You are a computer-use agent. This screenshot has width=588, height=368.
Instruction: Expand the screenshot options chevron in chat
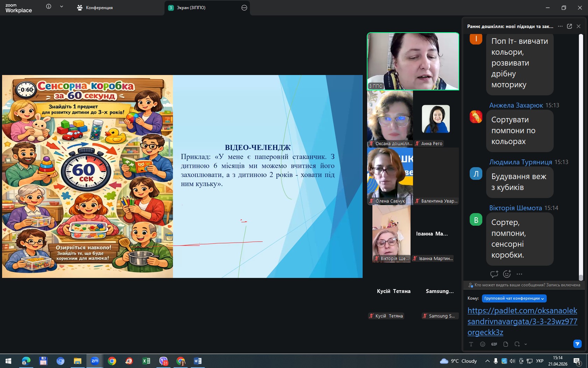tap(526, 344)
